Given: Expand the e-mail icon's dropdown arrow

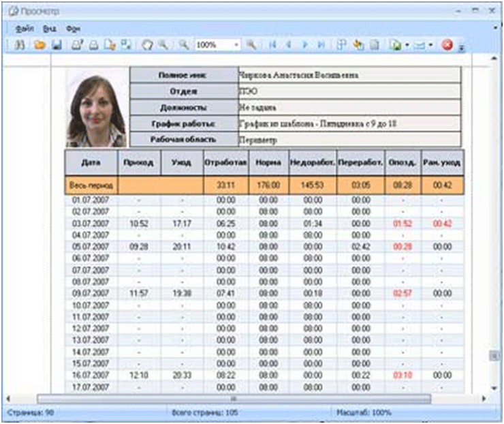Looking at the screenshot, I should (430, 45).
